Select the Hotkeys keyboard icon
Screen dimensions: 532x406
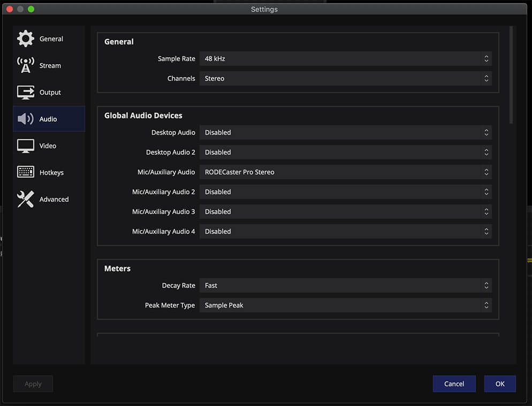tap(26, 172)
